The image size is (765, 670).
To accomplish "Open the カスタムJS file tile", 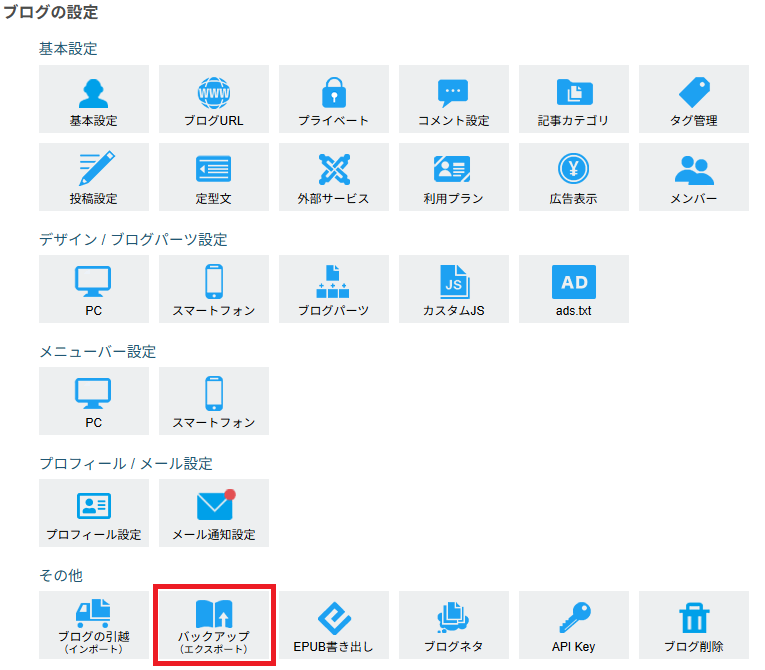I will [x=454, y=289].
